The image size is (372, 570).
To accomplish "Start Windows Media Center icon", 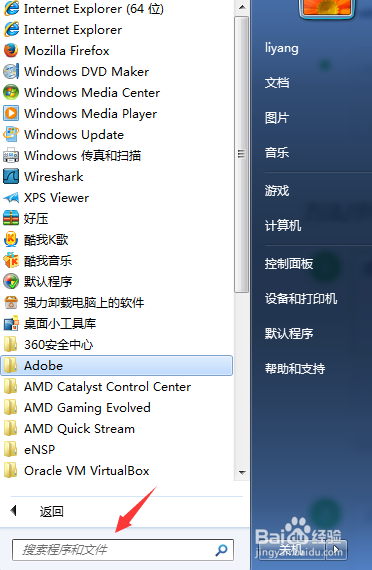I will click(x=11, y=92).
